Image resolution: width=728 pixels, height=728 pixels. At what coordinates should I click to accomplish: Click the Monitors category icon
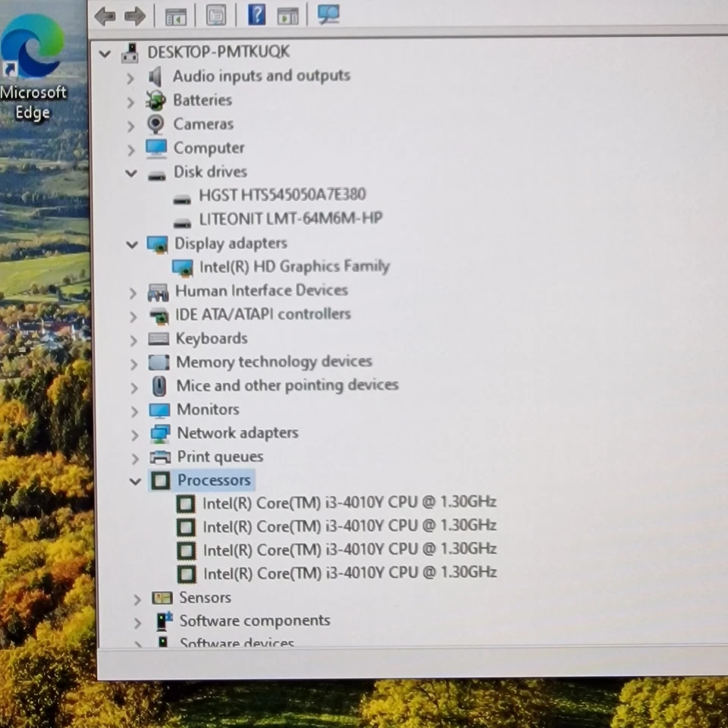coord(158,409)
